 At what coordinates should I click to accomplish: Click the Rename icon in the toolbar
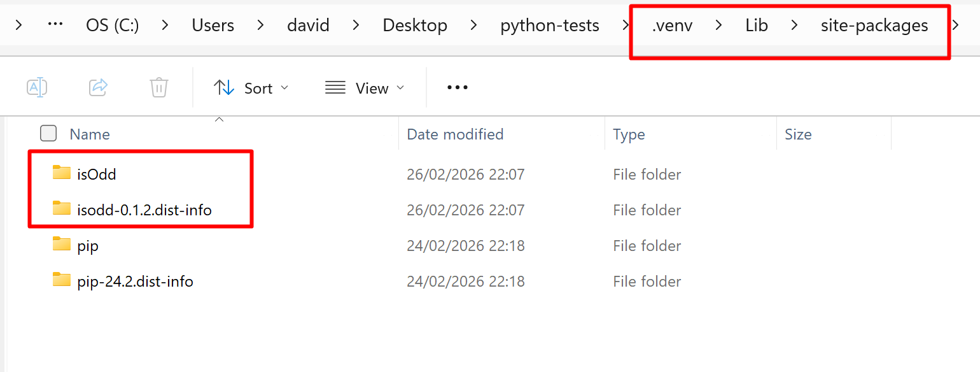coord(37,87)
